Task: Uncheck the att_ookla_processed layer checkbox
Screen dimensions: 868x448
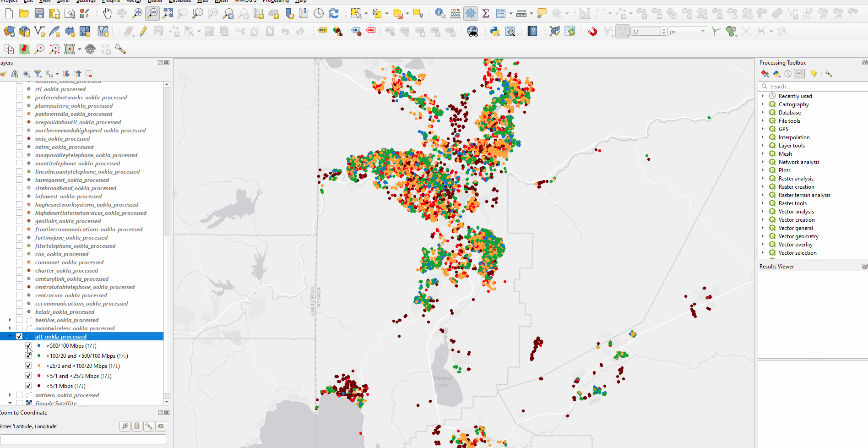Action: point(19,336)
